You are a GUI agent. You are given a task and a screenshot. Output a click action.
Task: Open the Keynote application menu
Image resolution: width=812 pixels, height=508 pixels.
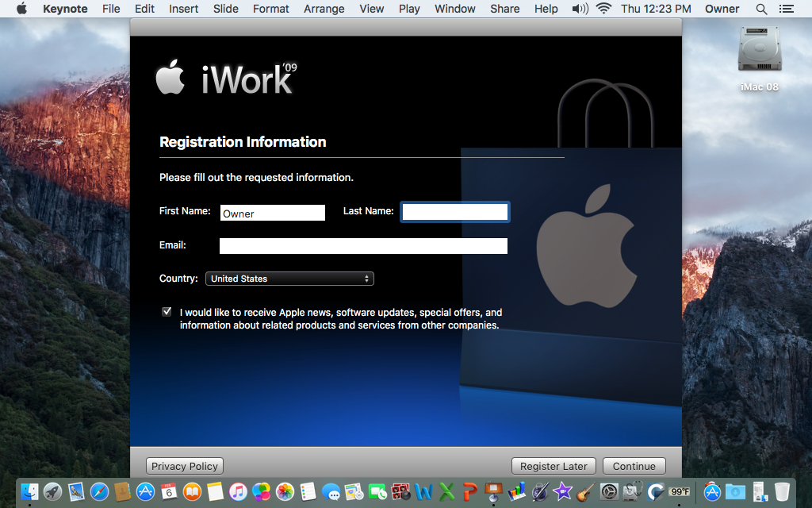[x=65, y=9]
